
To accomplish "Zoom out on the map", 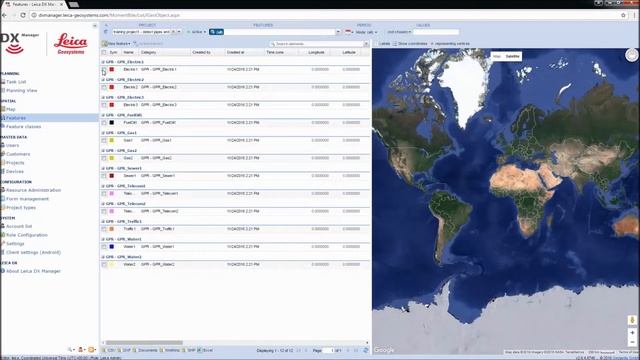I will click(x=632, y=342).
